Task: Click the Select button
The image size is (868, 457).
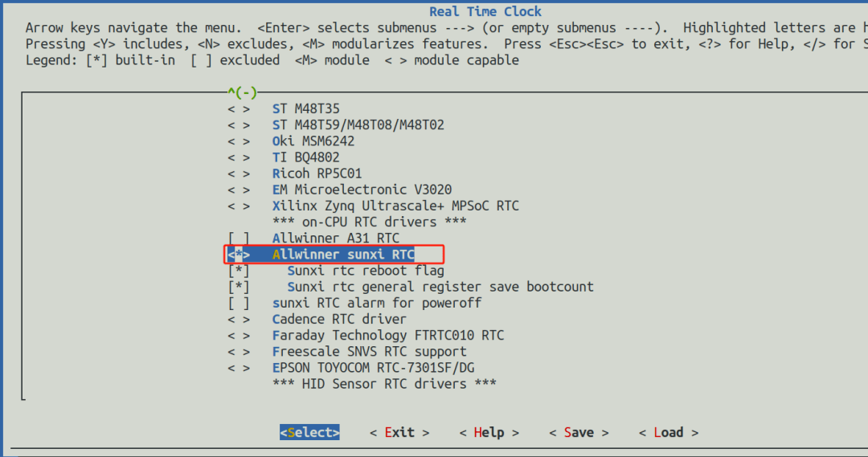Action: pyautogui.click(x=309, y=433)
